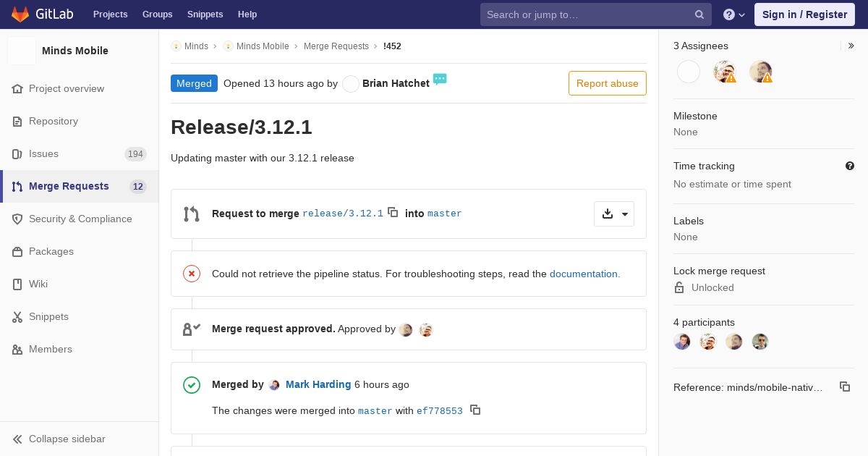The height and width of the screenshot is (456, 868).
Task: Open merged-into master link
Action: 375,410
